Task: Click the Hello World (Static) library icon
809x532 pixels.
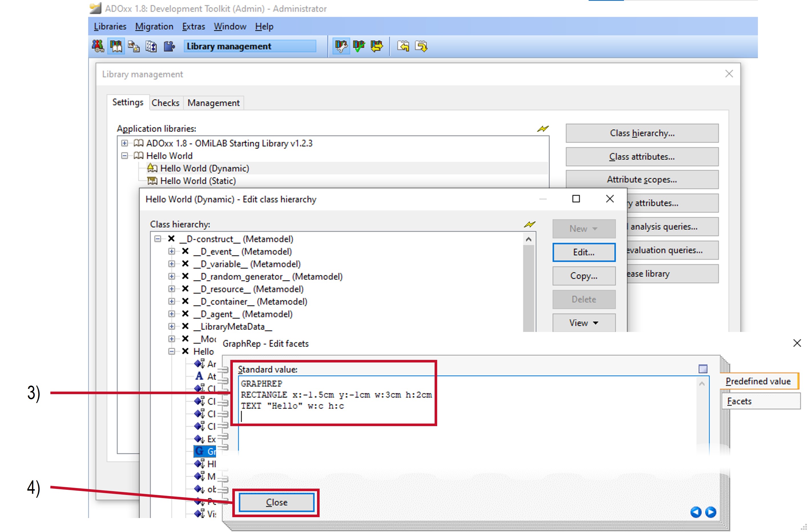Action: click(152, 181)
